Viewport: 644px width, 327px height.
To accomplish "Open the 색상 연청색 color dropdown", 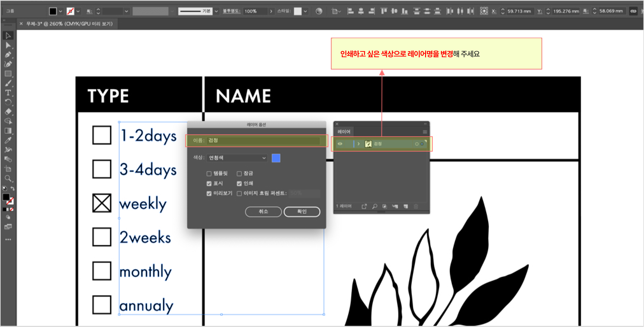I will [237, 158].
